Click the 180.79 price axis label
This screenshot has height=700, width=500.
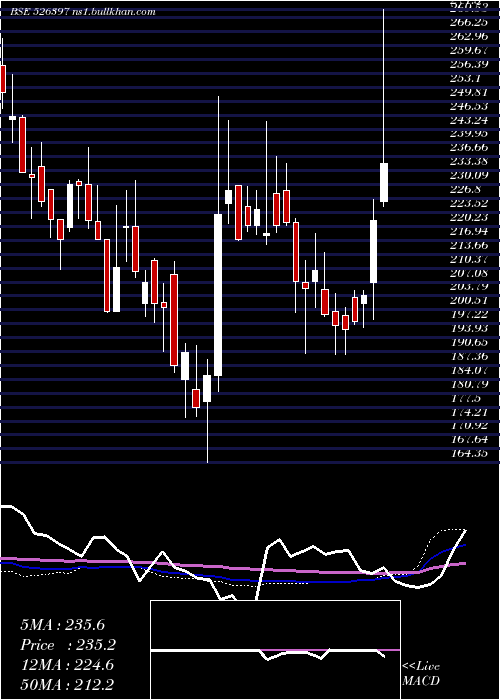point(468,384)
